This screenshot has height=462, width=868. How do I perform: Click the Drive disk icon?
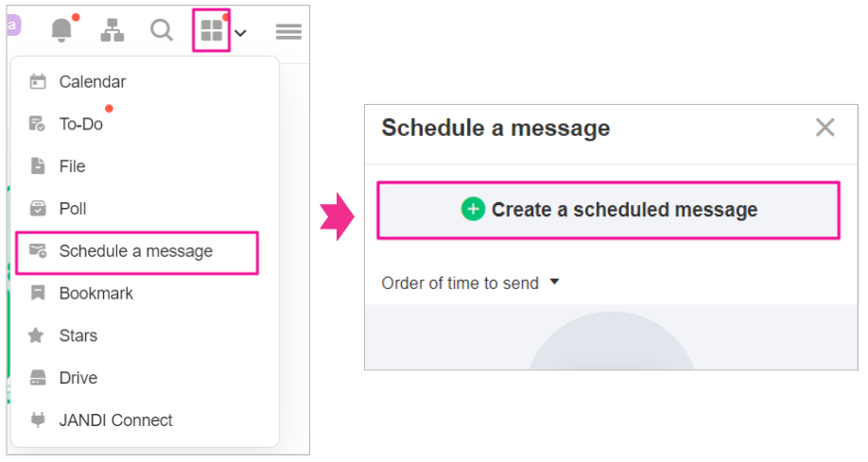[37, 378]
